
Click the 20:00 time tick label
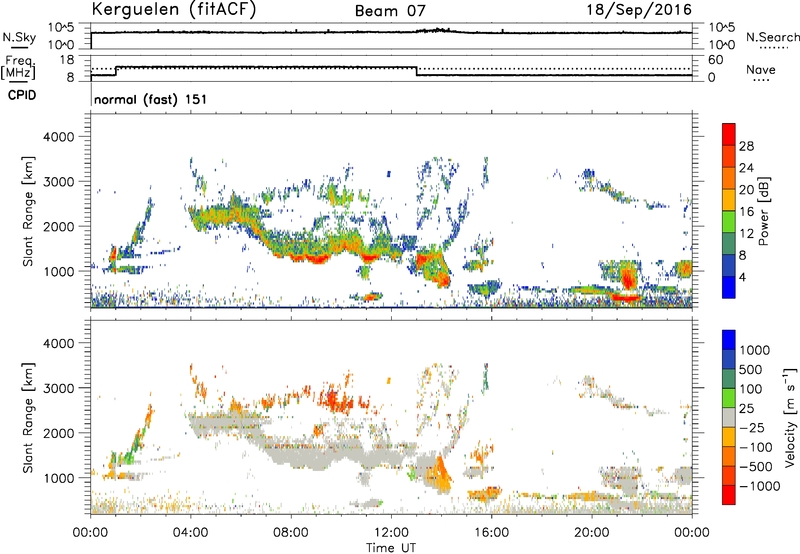(x=592, y=533)
